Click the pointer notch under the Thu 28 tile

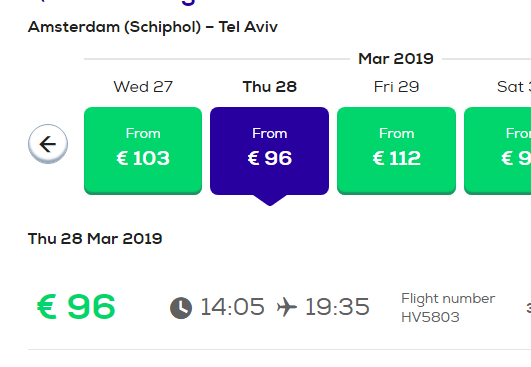[270, 200]
